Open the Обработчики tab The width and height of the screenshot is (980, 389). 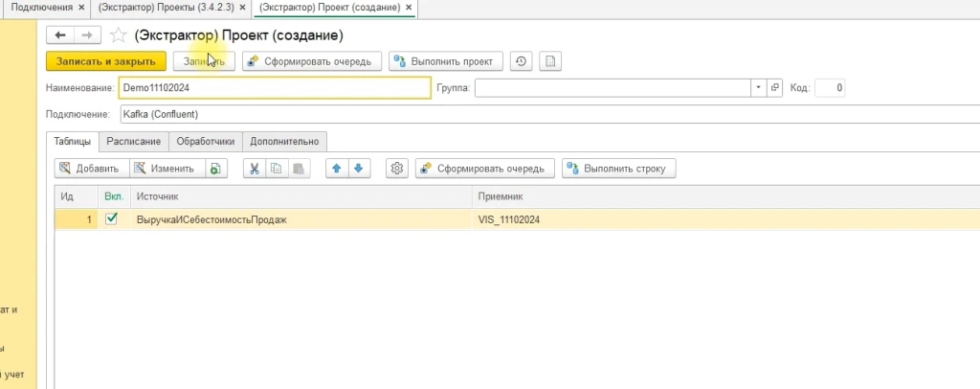pos(205,141)
